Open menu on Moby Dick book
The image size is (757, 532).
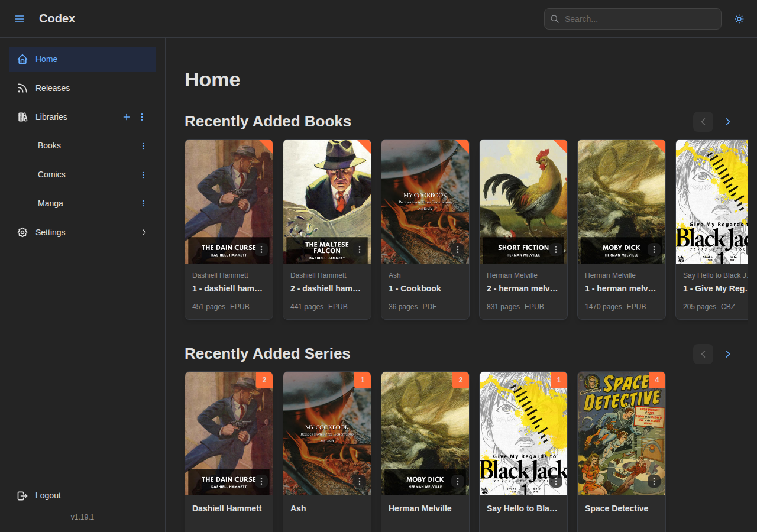point(654,249)
